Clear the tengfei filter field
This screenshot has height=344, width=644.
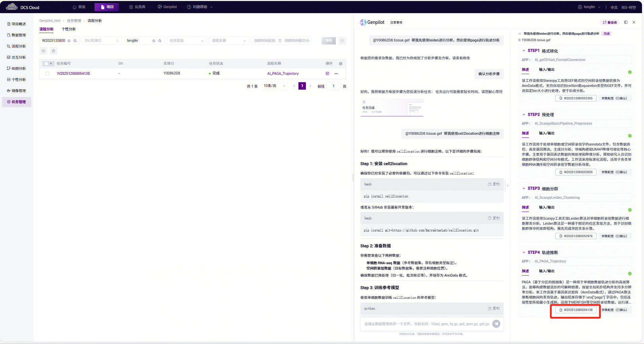point(154,41)
